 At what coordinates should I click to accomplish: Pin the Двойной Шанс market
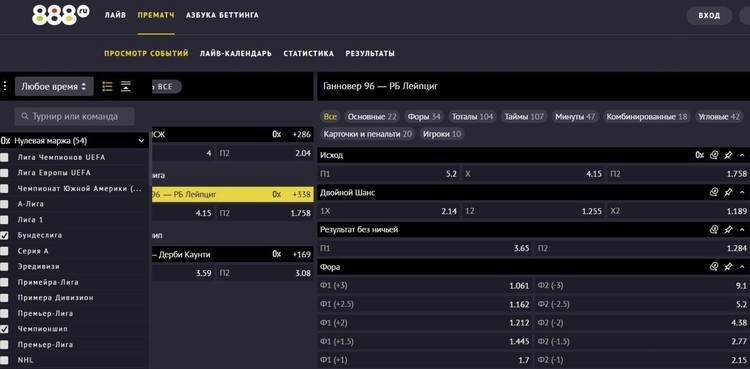pos(728,192)
